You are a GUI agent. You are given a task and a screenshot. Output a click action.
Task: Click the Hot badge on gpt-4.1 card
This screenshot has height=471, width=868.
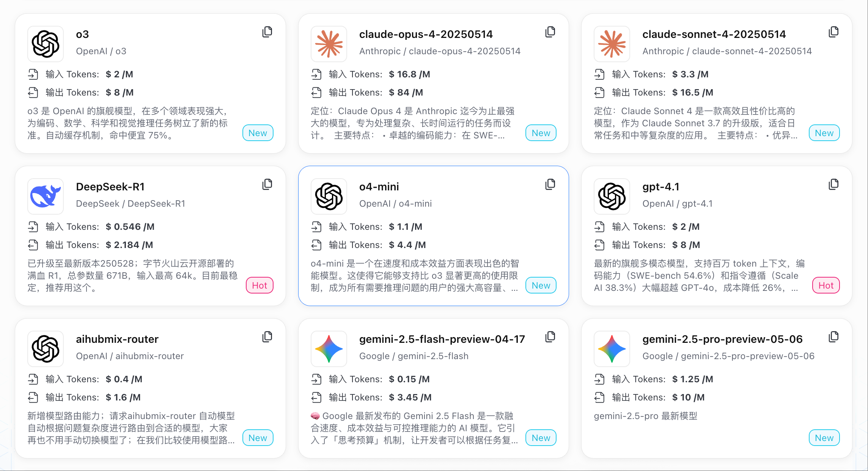pyautogui.click(x=826, y=286)
